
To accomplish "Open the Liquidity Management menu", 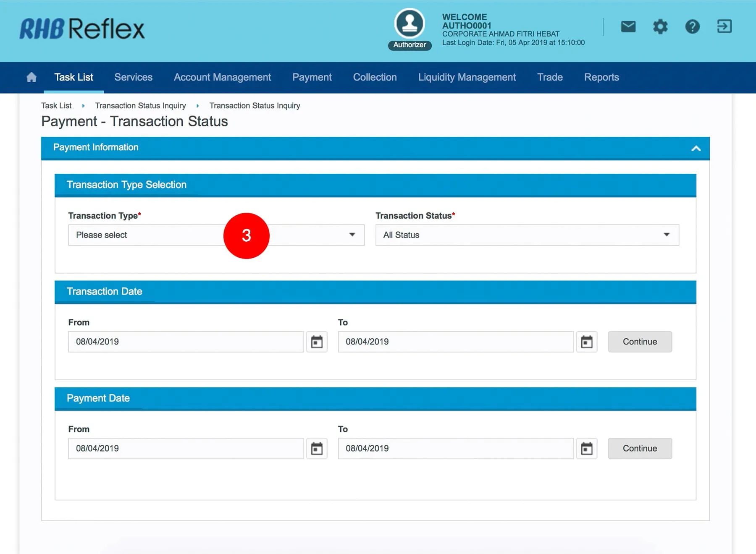I will tap(467, 77).
